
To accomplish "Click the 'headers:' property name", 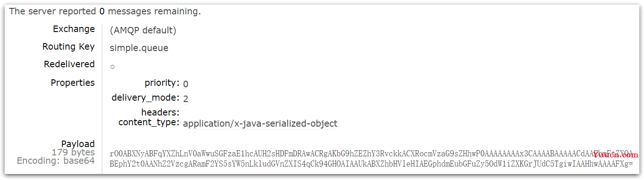I will (x=160, y=112).
